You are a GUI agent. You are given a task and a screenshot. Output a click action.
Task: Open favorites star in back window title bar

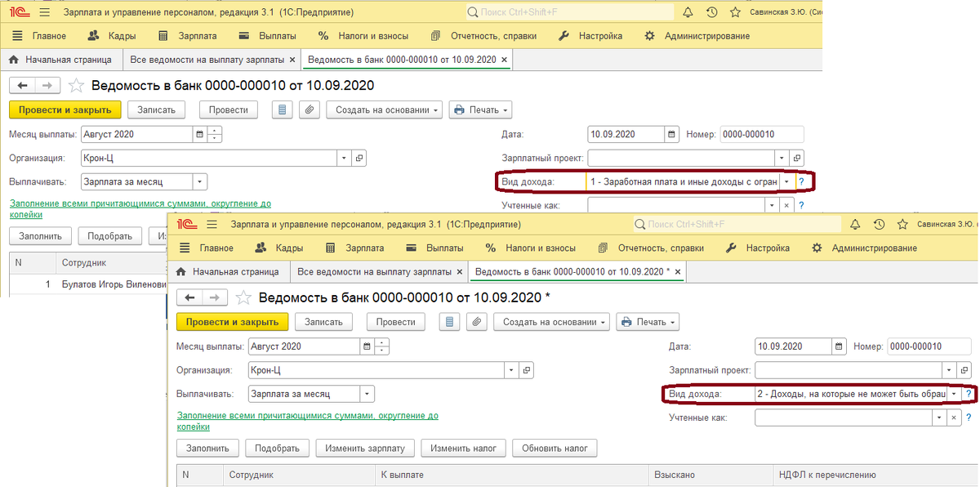coord(736,12)
